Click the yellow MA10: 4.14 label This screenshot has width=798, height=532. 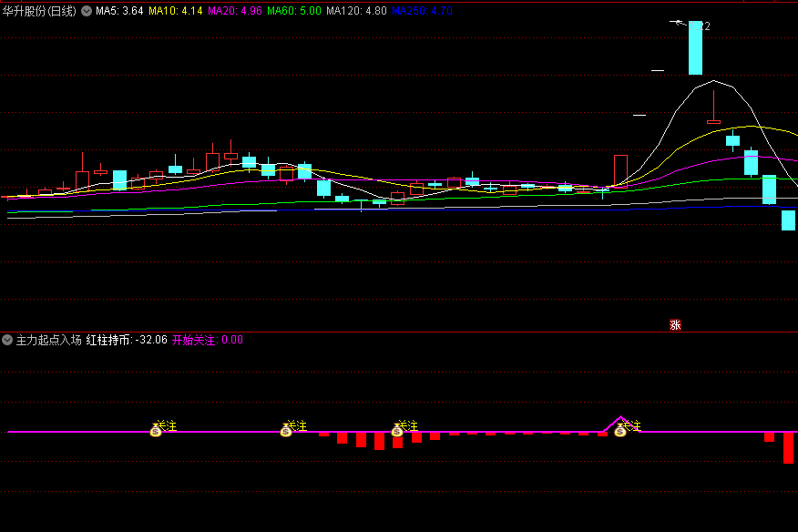click(176, 11)
